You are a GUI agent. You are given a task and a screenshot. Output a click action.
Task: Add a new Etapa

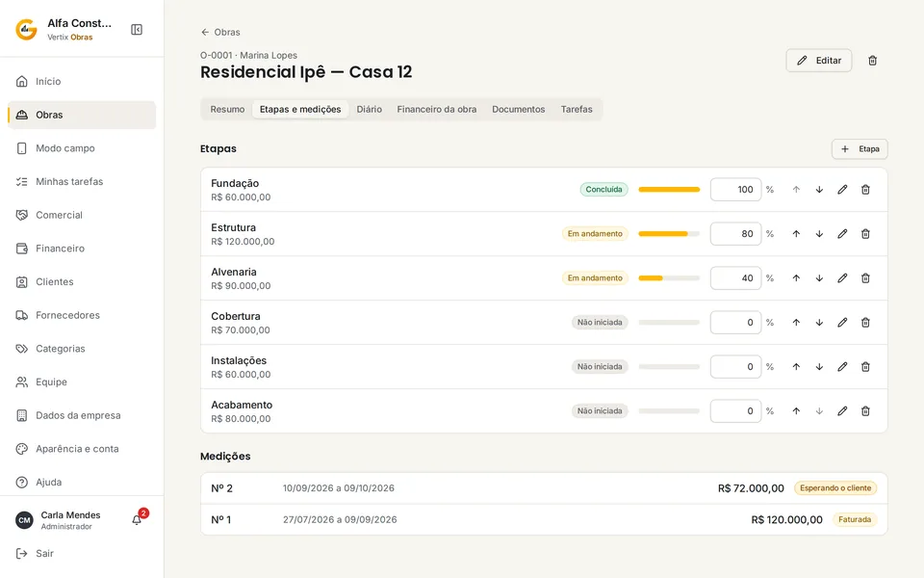(x=860, y=148)
